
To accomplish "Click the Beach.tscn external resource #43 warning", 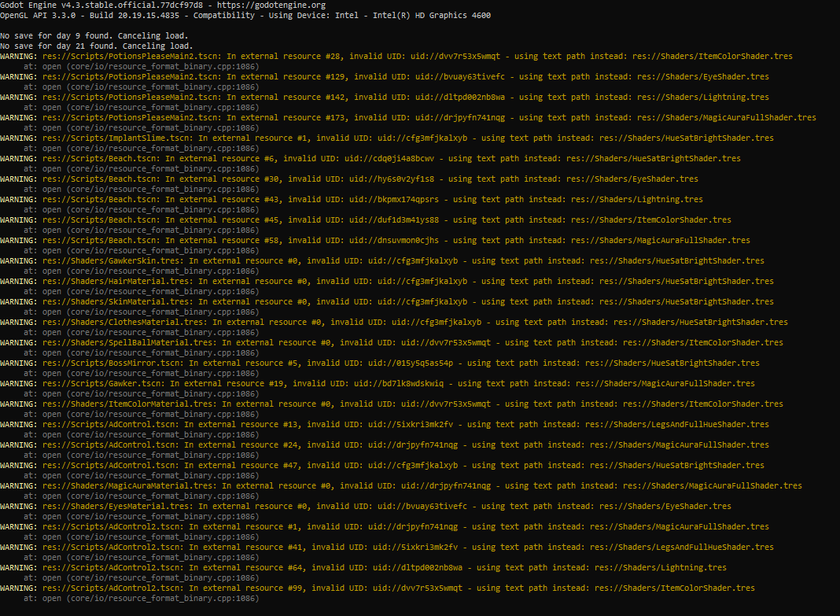I will [x=352, y=199].
